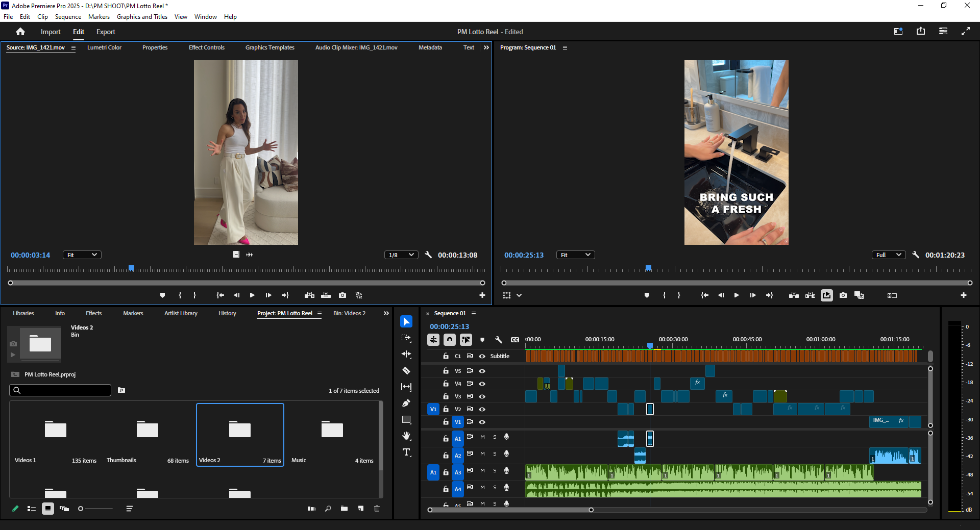Maximize the output with the full-screen video icon
Screen dimensions: 980x530
pyautogui.click(x=966, y=31)
